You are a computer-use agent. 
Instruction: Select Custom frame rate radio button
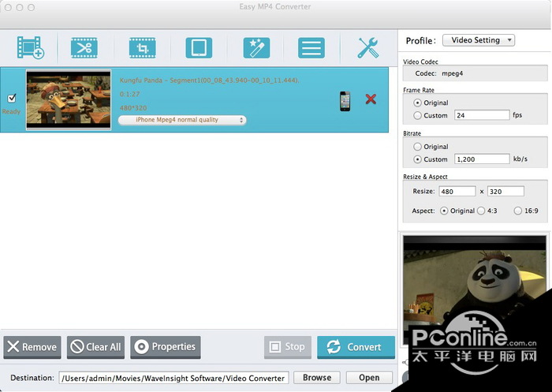tap(417, 115)
